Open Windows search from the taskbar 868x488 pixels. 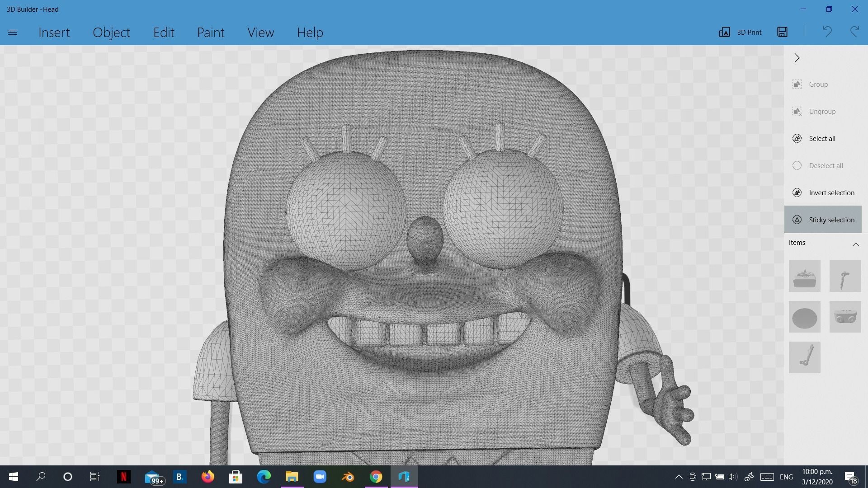(x=41, y=477)
